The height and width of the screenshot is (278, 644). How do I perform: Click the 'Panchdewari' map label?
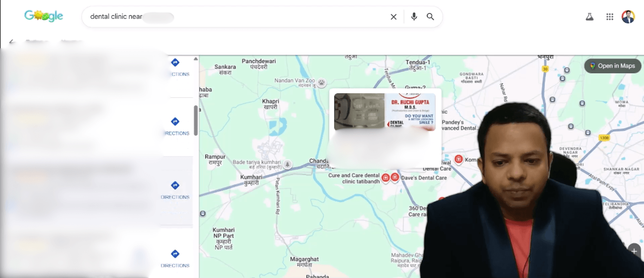click(259, 64)
